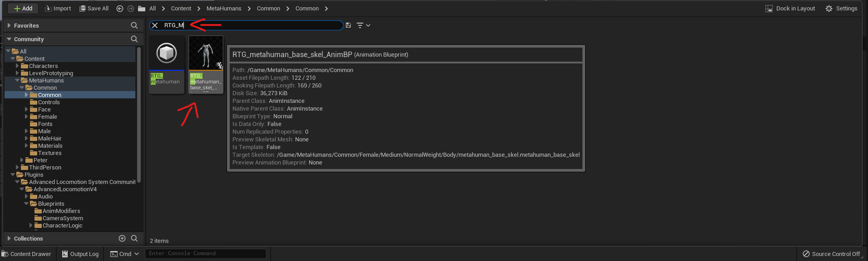Search within the Favorites section
The width and height of the screenshot is (868, 261).
[134, 25]
